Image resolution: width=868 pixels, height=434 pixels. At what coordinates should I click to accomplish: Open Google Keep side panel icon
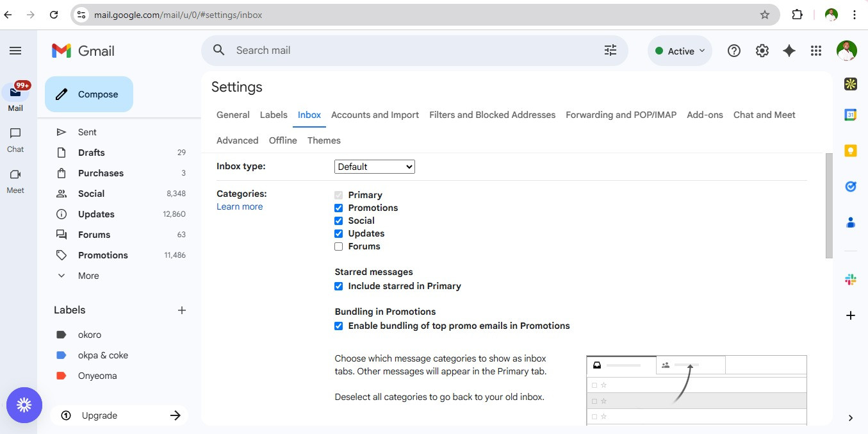(x=851, y=151)
